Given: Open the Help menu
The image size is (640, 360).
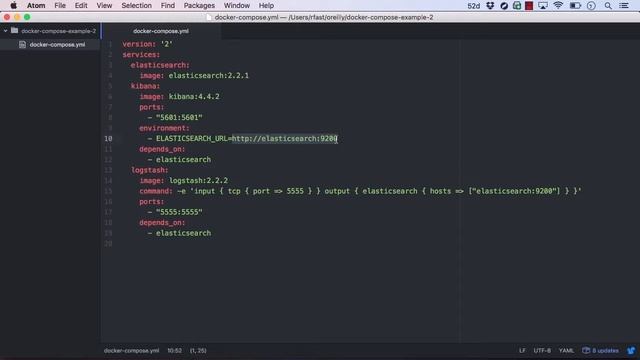Looking at the screenshot, I should tap(266, 6).
